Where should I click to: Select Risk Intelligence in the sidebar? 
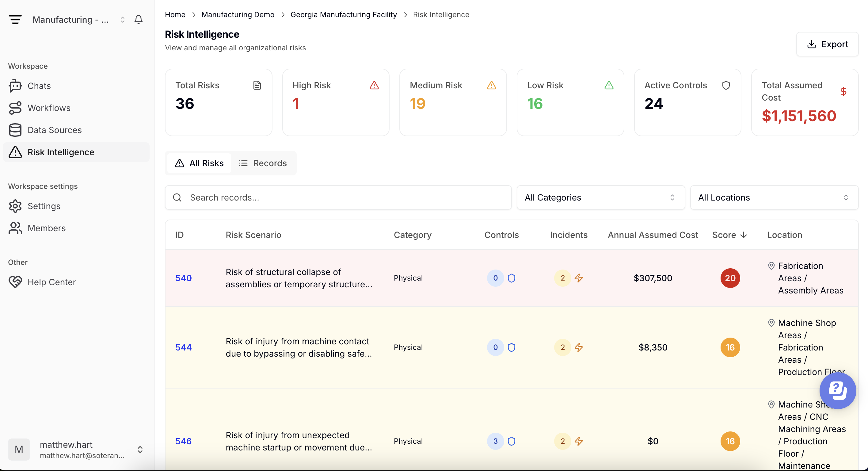[x=76, y=152]
